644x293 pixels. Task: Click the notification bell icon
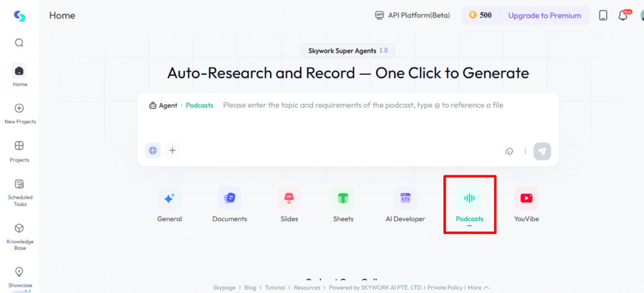click(623, 16)
